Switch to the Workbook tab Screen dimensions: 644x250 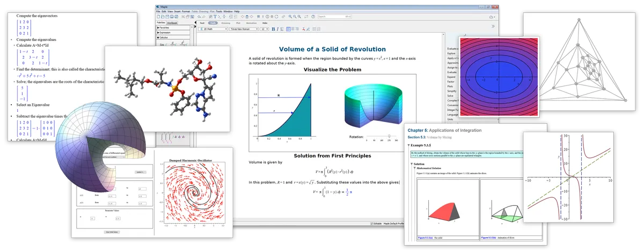(x=172, y=23)
